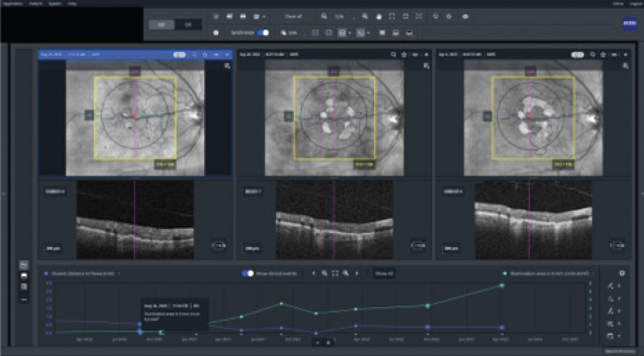Click the Clear all button
This screenshot has width=644, height=356.
pyautogui.click(x=292, y=16)
